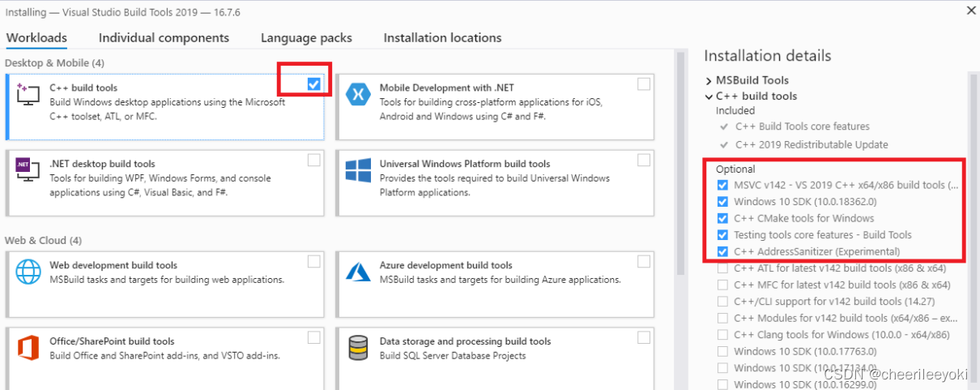Image resolution: width=980 pixels, height=390 pixels.
Task: Click the Data storage database icon
Action: pos(358,349)
